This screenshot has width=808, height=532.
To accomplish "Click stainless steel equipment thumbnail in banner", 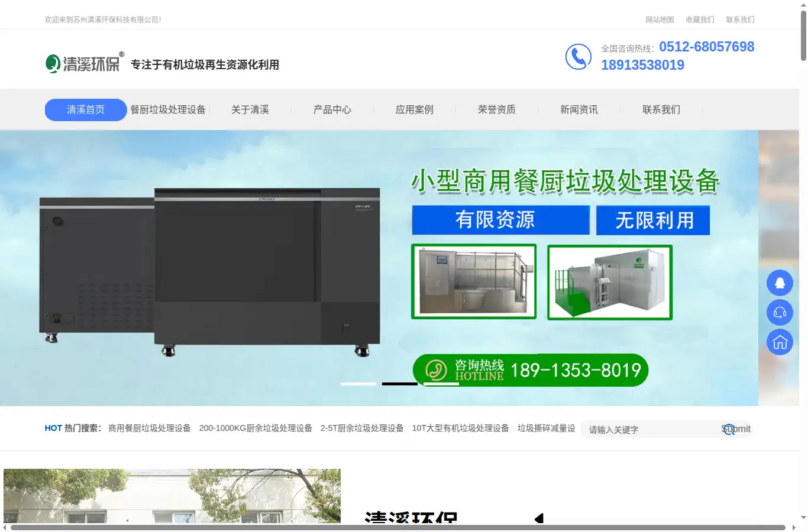I will pos(474,281).
